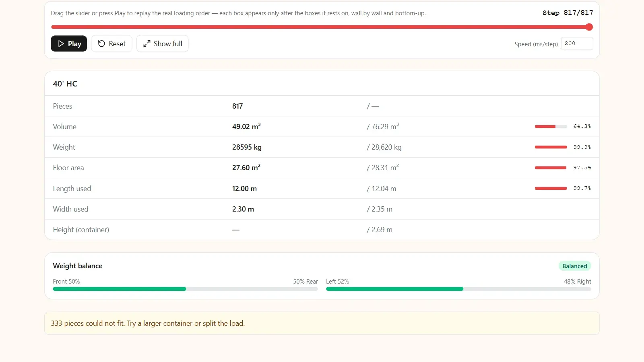Click the Floor area 97.5% percentage
The image size is (644, 362).
[582, 168]
